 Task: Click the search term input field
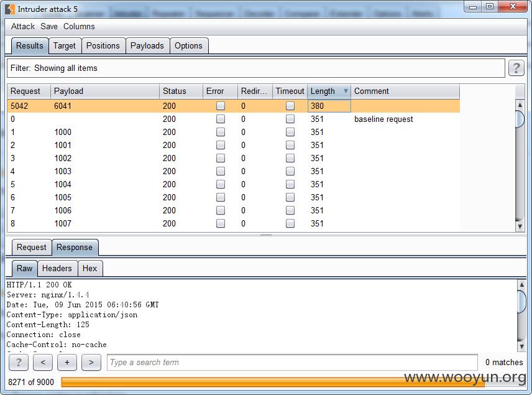292,363
